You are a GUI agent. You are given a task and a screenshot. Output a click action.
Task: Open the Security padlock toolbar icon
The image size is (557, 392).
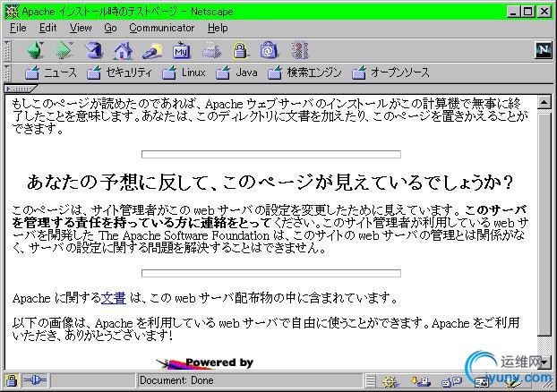[x=240, y=51]
